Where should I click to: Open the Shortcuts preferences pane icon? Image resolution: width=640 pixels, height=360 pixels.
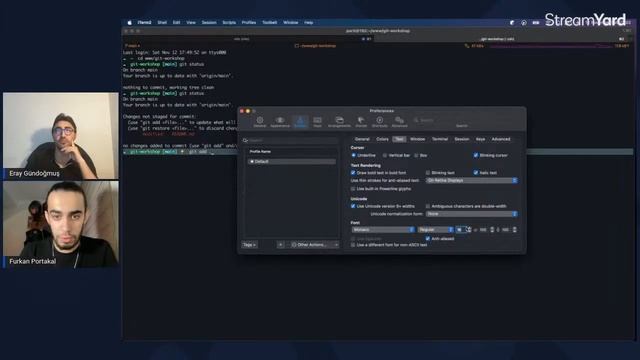380,122
